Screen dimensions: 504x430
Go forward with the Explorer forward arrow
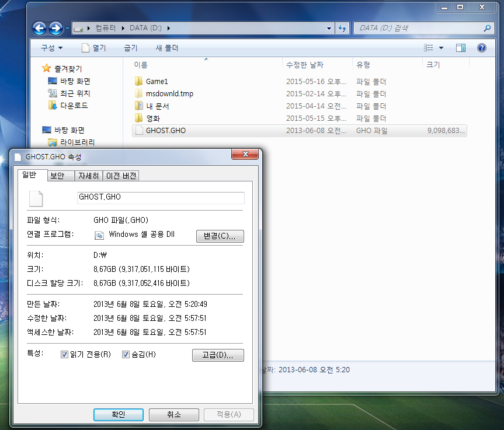pyautogui.click(x=55, y=28)
